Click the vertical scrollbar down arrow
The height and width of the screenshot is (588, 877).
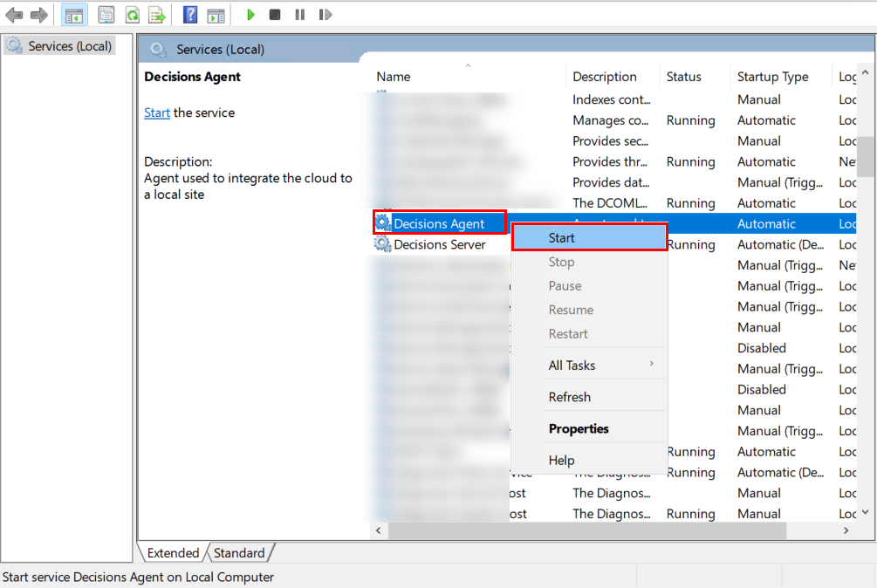[866, 512]
